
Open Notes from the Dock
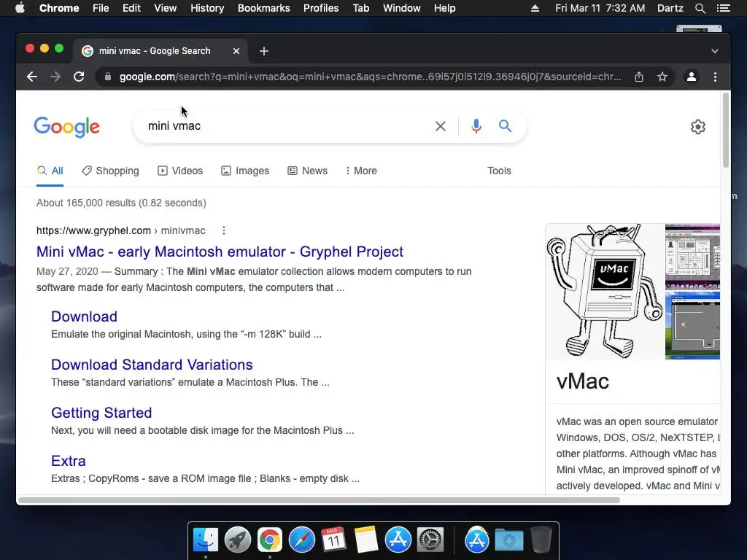[366, 540]
